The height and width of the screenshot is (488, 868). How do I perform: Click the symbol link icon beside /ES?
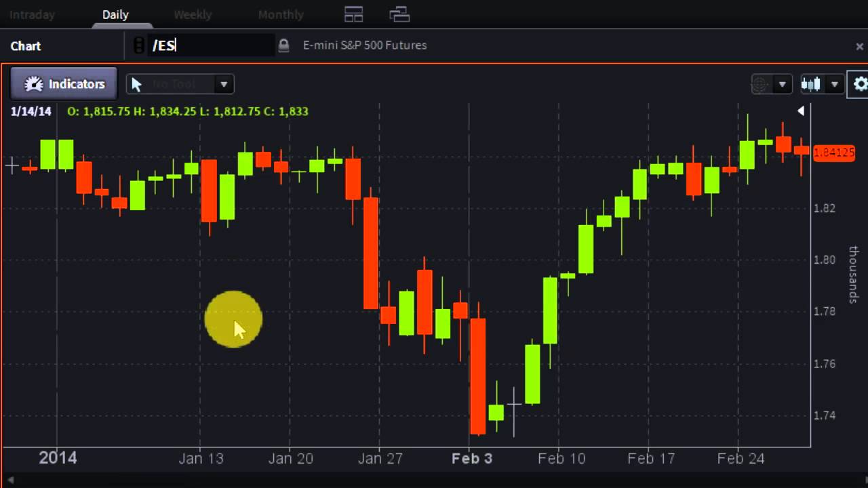[139, 45]
